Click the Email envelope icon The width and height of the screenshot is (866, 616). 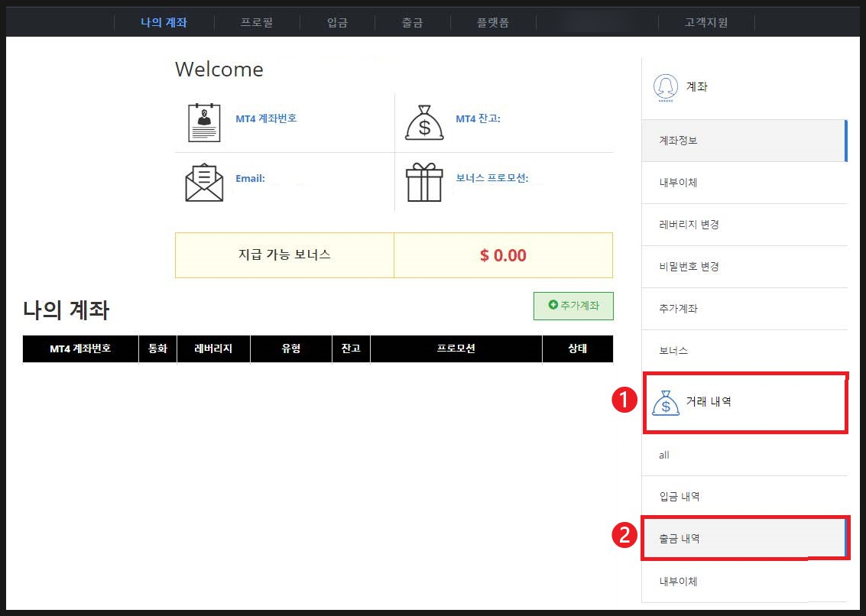pos(204,183)
